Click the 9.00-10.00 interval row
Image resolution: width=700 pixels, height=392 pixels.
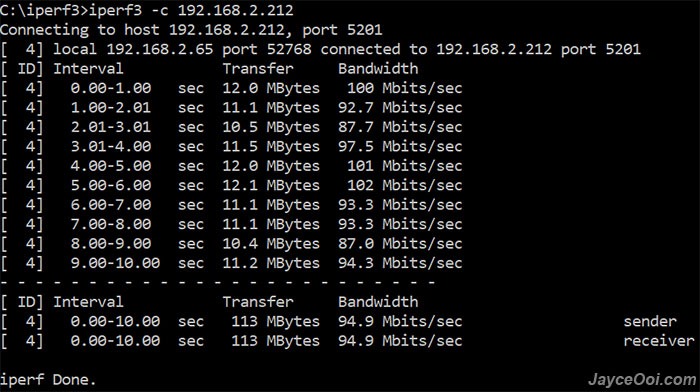point(231,263)
